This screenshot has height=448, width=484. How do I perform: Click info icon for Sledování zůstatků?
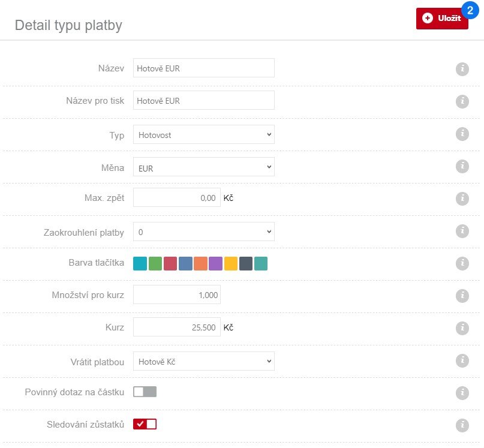click(462, 425)
